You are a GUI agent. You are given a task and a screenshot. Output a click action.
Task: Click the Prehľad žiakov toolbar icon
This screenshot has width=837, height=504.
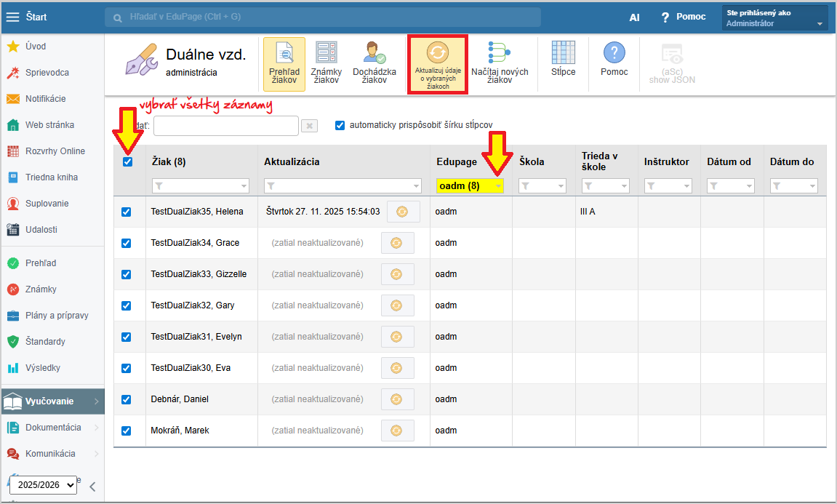tap(284, 64)
